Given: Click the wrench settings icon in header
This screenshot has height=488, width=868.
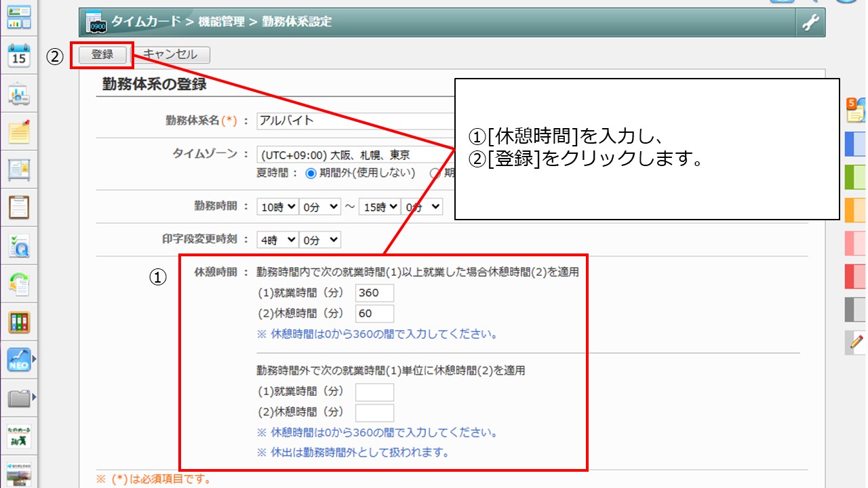Looking at the screenshot, I should [x=810, y=22].
